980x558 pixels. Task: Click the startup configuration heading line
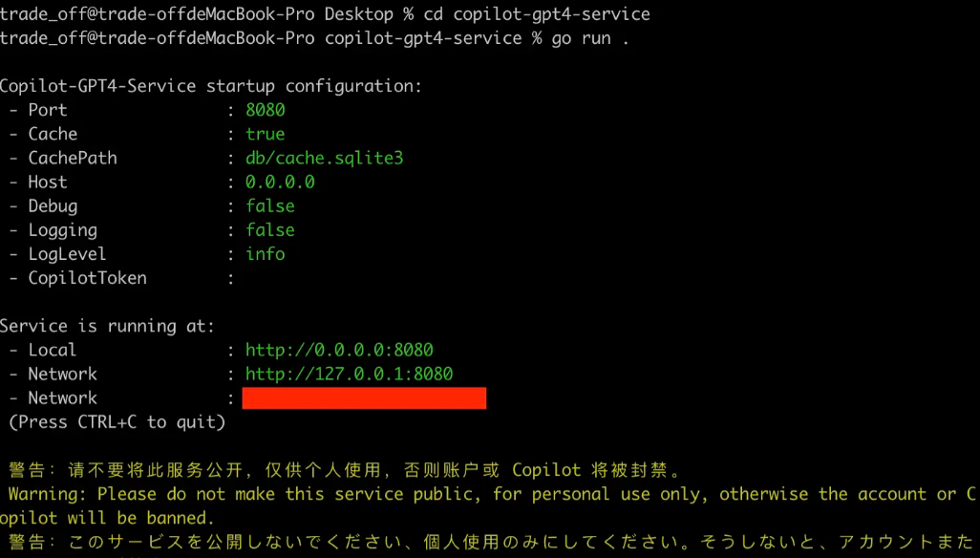point(211,86)
